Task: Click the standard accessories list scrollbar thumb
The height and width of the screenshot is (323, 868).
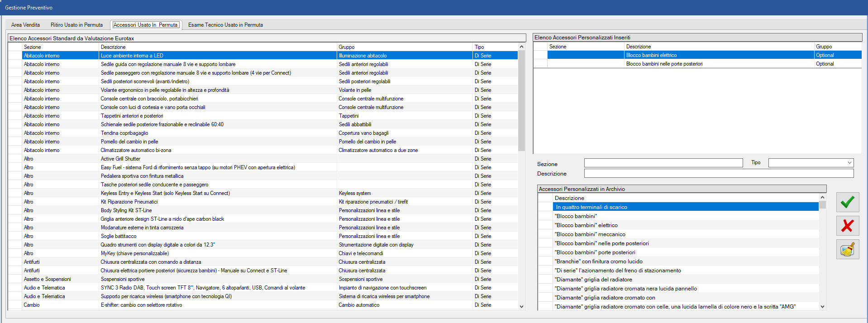Action: click(521, 100)
